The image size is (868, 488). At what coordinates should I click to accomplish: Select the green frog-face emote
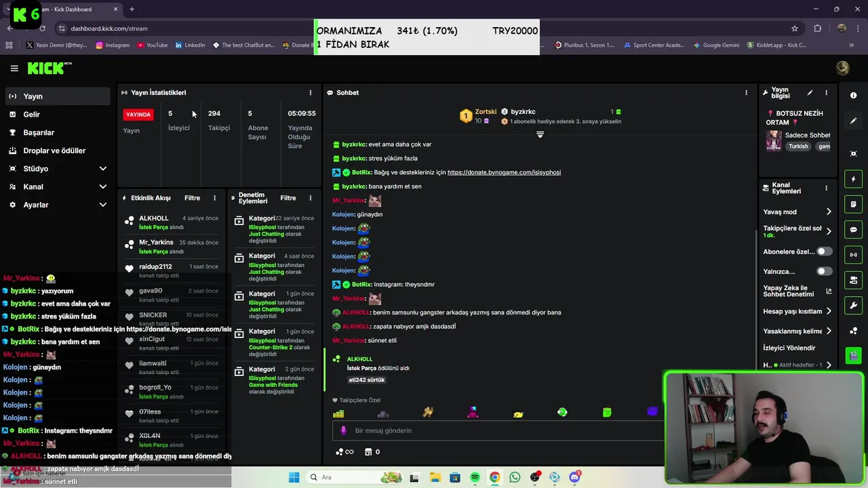[x=562, y=412]
